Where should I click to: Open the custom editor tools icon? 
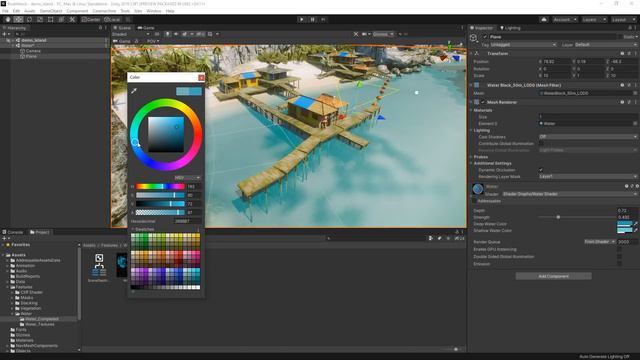point(72,19)
